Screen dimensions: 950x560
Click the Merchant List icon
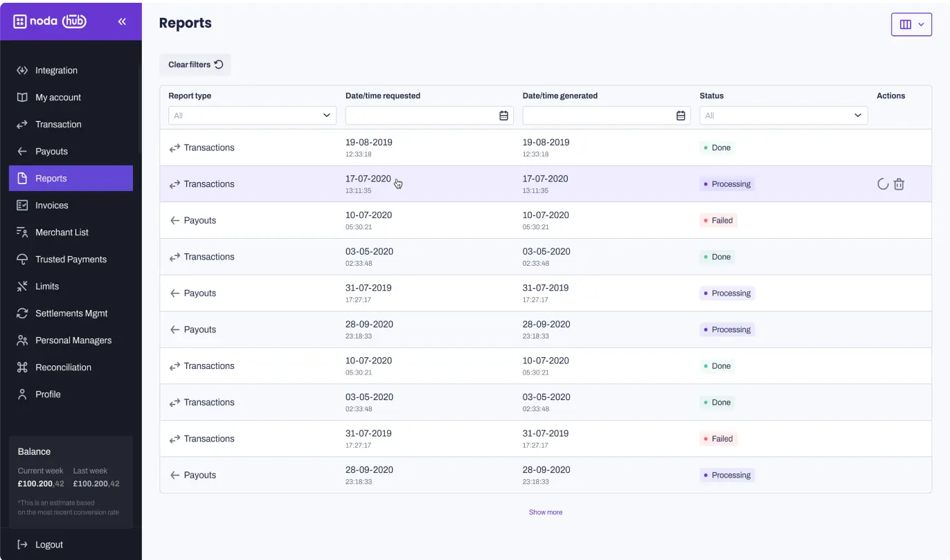(x=22, y=232)
